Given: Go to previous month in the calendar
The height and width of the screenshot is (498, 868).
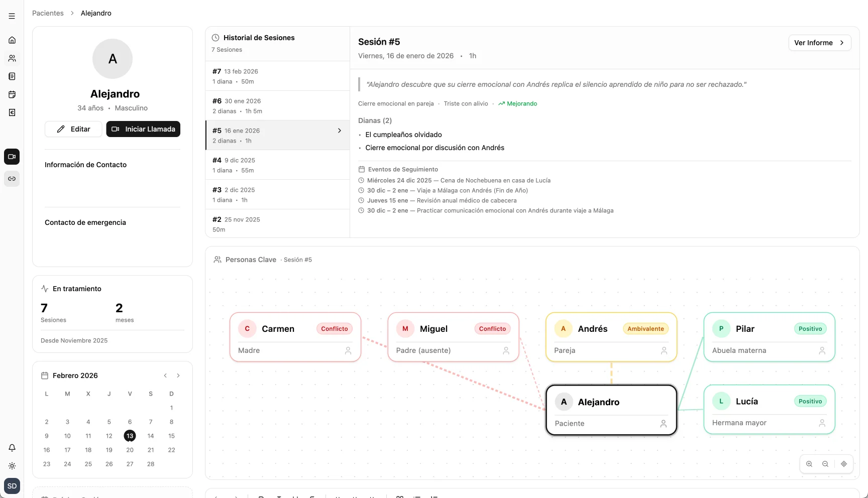Looking at the screenshot, I should click(x=165, y=375).
